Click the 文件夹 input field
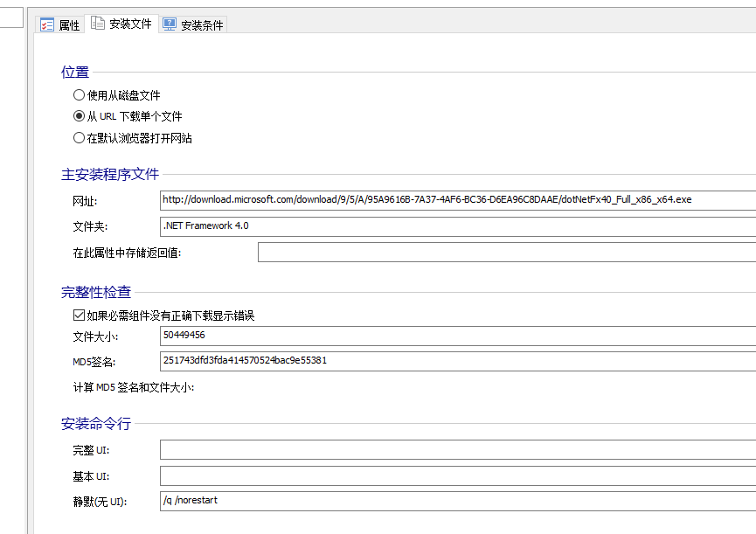Screen dimensions: 756x534 click(458, 226)
